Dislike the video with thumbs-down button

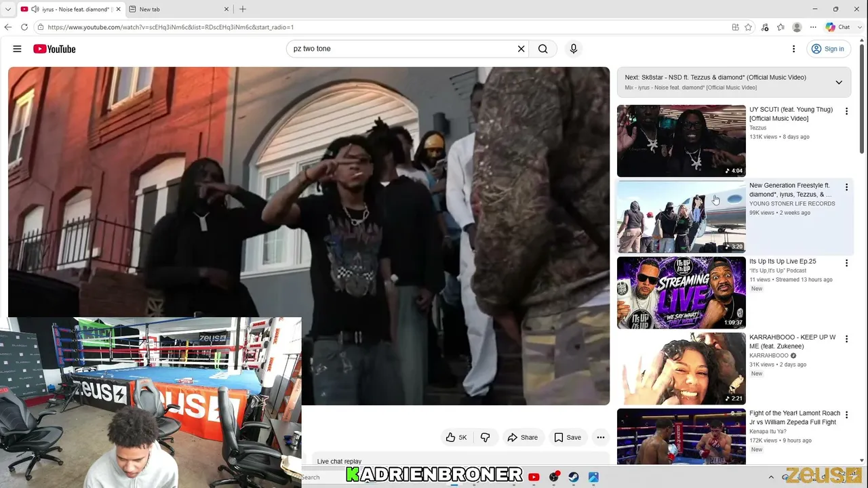click(485, 437)
